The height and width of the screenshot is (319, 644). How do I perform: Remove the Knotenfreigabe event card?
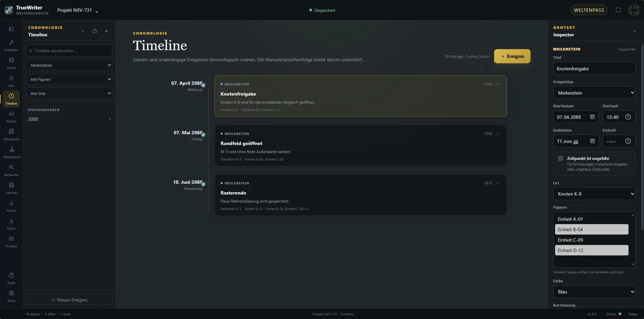click(497, 84)
